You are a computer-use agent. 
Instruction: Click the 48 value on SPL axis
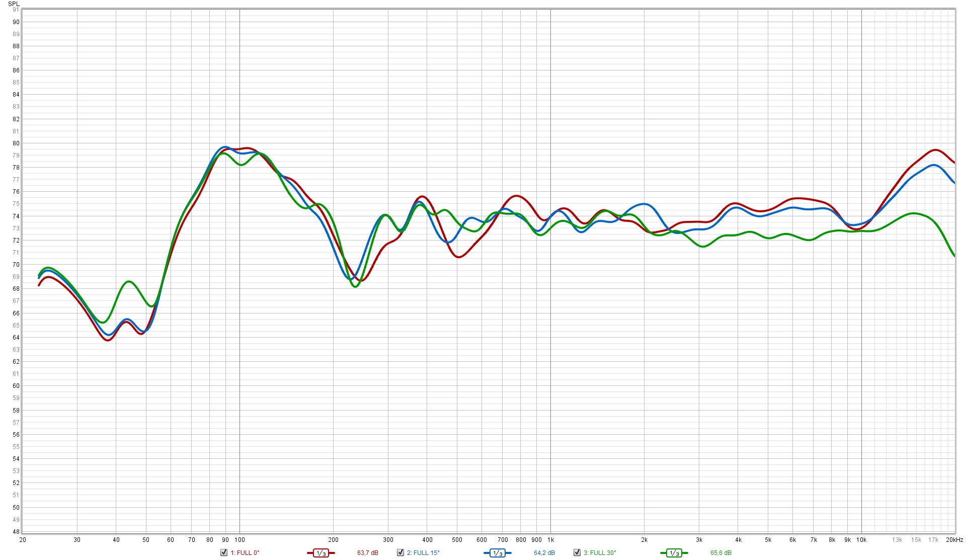[x=16, y=531]
